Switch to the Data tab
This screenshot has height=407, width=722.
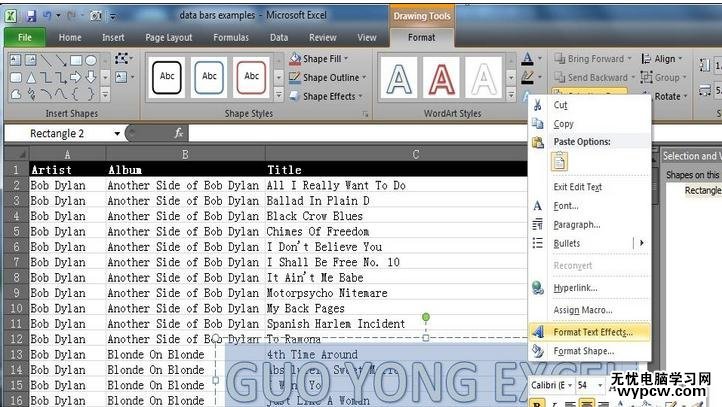[x=279, y=38]
